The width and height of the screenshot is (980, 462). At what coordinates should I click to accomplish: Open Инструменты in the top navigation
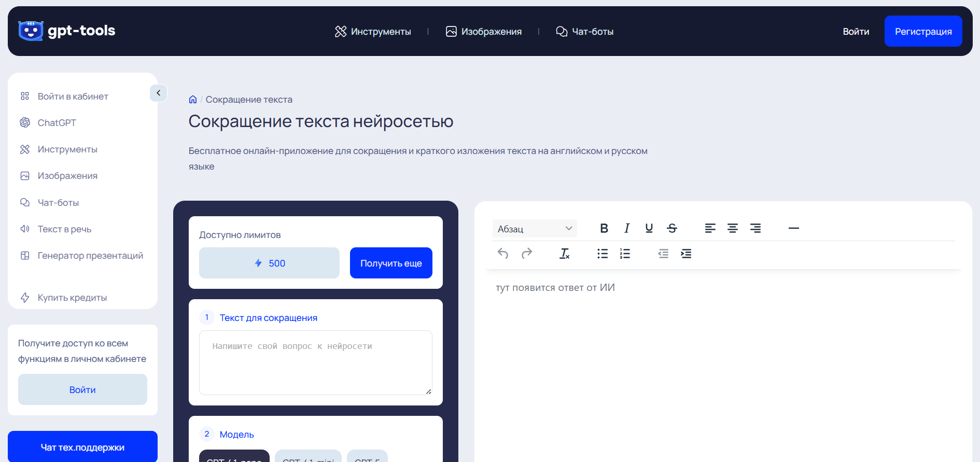coord(373,32)
